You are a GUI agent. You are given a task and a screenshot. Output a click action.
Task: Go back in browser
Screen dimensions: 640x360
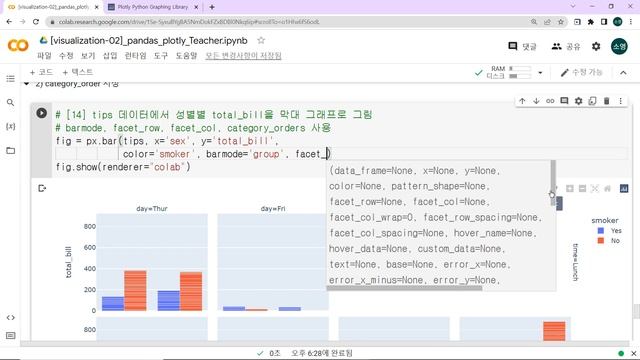(9, 22)
